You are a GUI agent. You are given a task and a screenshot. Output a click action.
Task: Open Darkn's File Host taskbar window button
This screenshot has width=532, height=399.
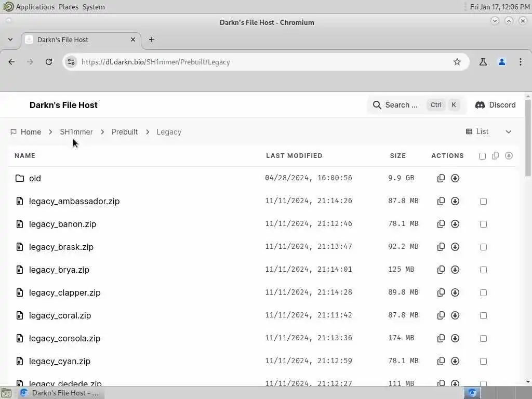(60, 393)
